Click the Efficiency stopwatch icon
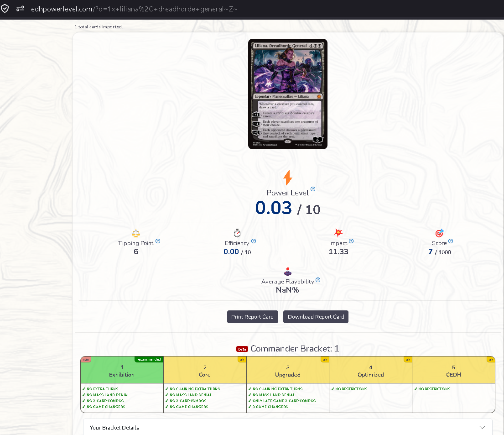This screenshot has height=435, width=504. coord(237,233)
